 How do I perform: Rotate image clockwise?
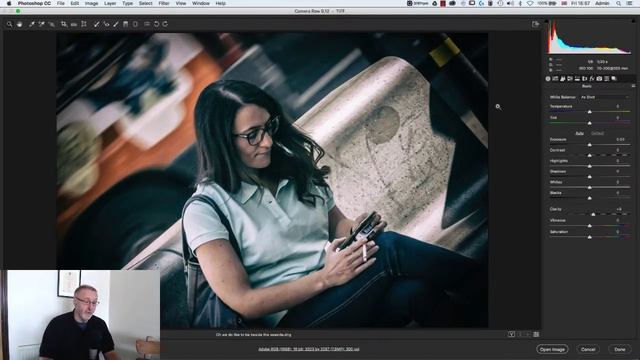point(165,24)
